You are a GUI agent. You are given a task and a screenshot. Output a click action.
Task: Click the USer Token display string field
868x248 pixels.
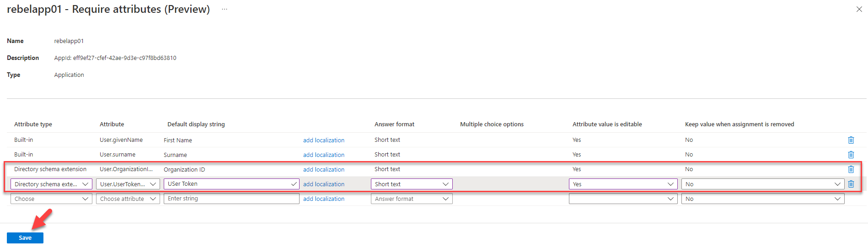231,184
